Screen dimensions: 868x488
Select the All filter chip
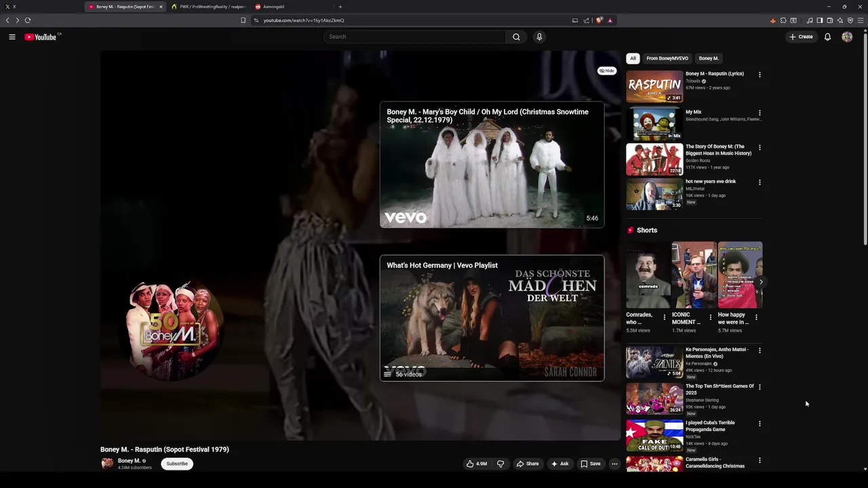[633, 58]
